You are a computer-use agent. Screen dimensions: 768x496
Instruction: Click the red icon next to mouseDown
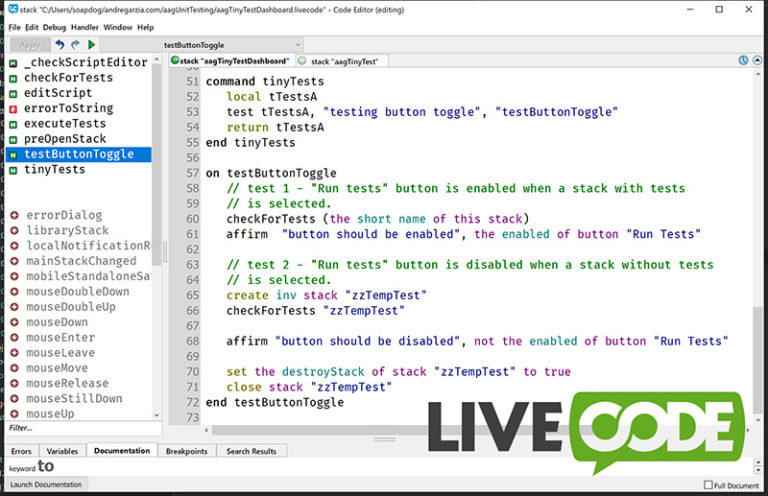(x=14, y=323)
